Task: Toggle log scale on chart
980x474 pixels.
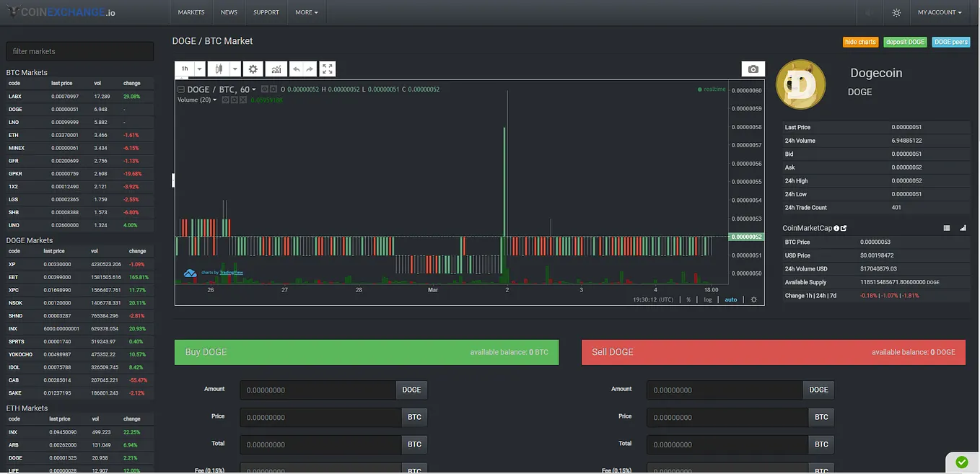Action: [708, 299]
